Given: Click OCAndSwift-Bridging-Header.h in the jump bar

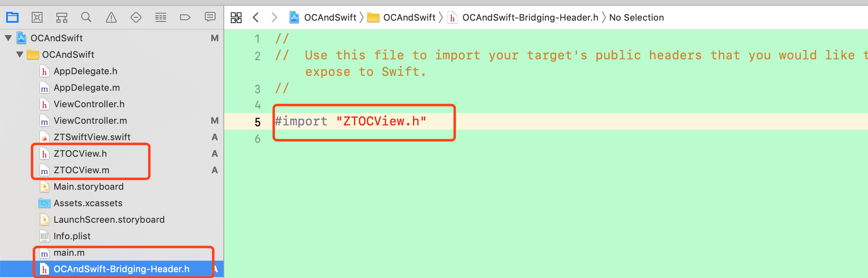Looking at the screenshot, I should coord(530,17).
